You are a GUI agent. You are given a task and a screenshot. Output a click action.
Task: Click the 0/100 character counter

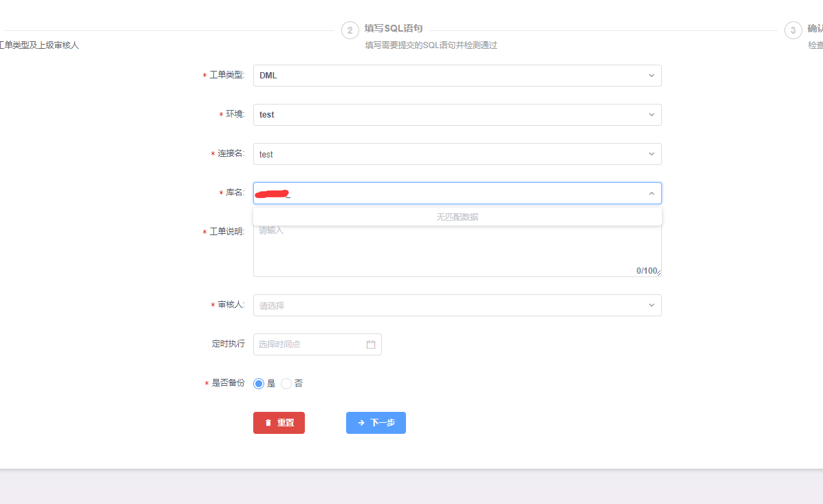point(647,271)
